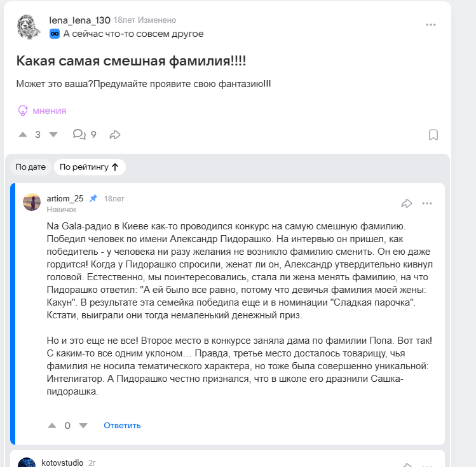This screenshot has width=476, height=467.
Task: Switch sorting to the По дате tab
Action: (x=31, y=167)
